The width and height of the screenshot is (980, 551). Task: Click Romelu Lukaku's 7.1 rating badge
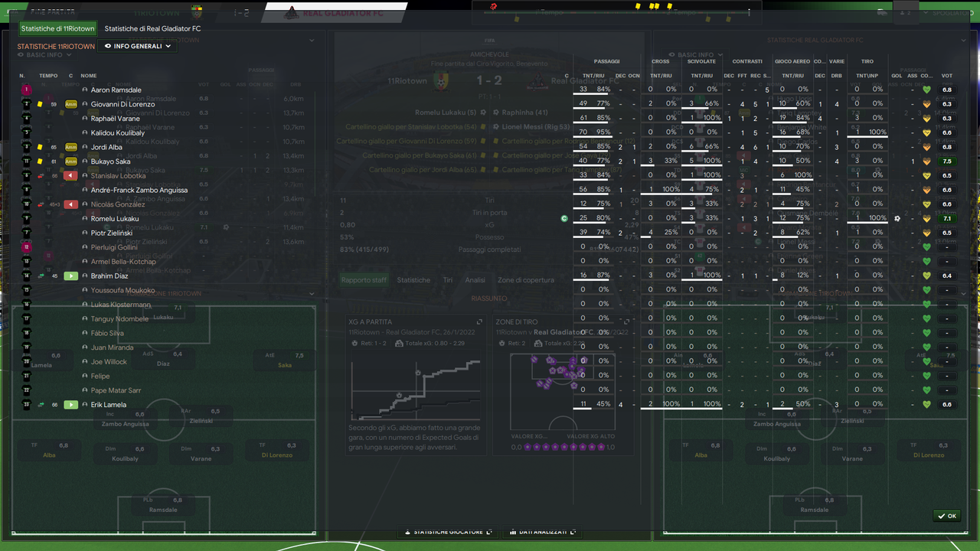point(947,218)
